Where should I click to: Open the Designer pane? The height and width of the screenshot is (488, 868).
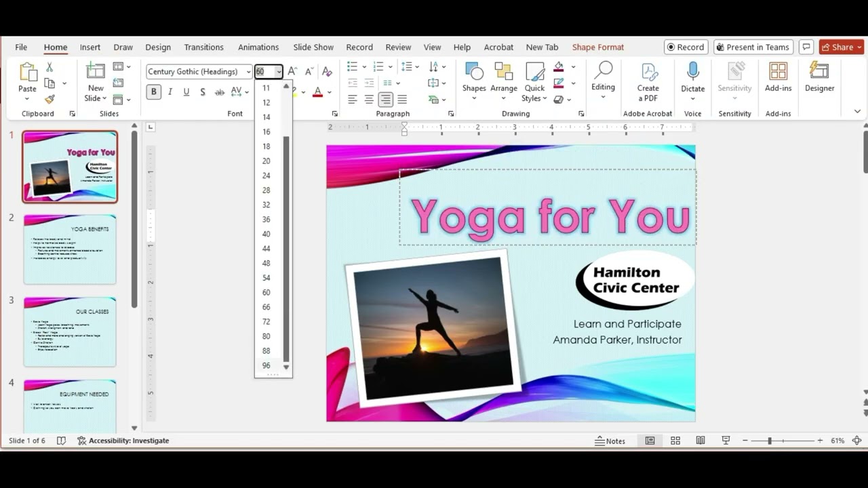click(x=819, y=77)
